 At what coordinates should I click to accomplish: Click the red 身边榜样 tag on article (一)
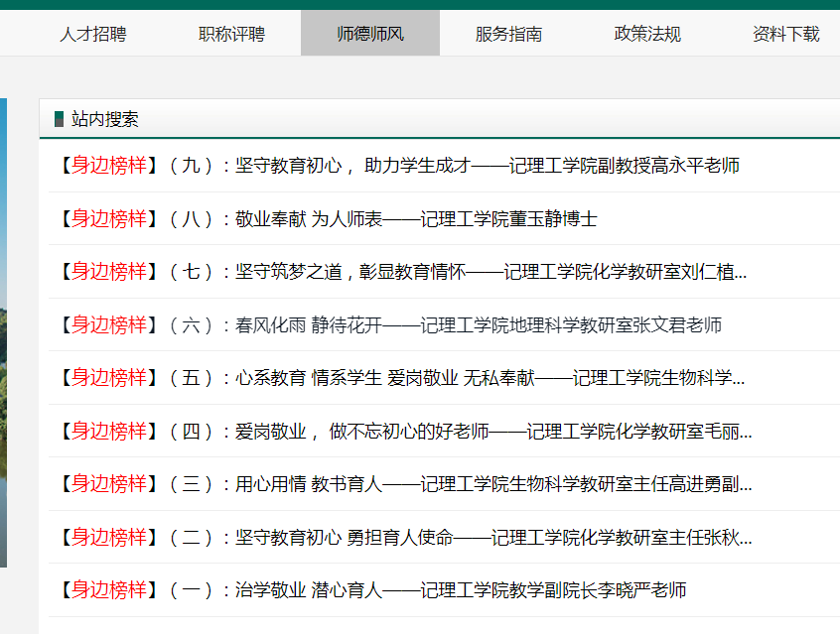point(108,590)
